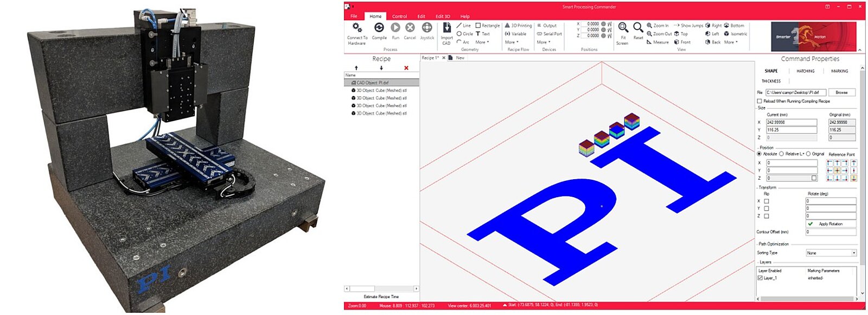
Task: Open the Devices More dropdown
Action: [544, 42]
